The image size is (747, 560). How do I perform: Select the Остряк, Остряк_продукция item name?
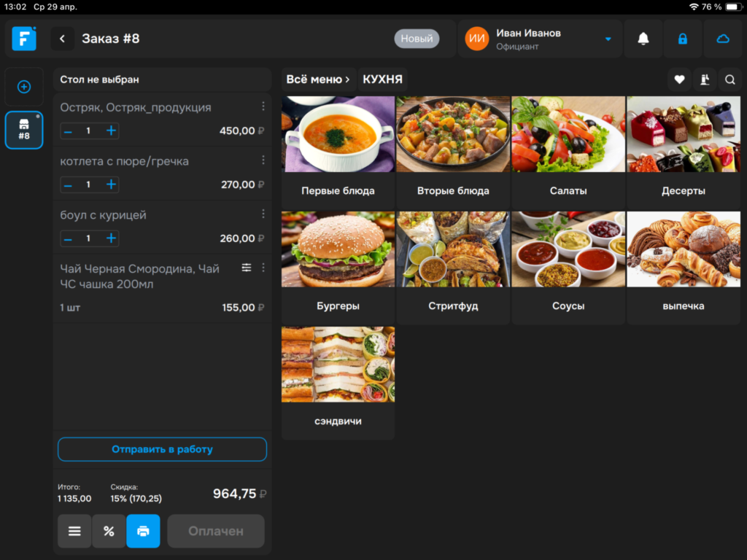click(135, 108)
